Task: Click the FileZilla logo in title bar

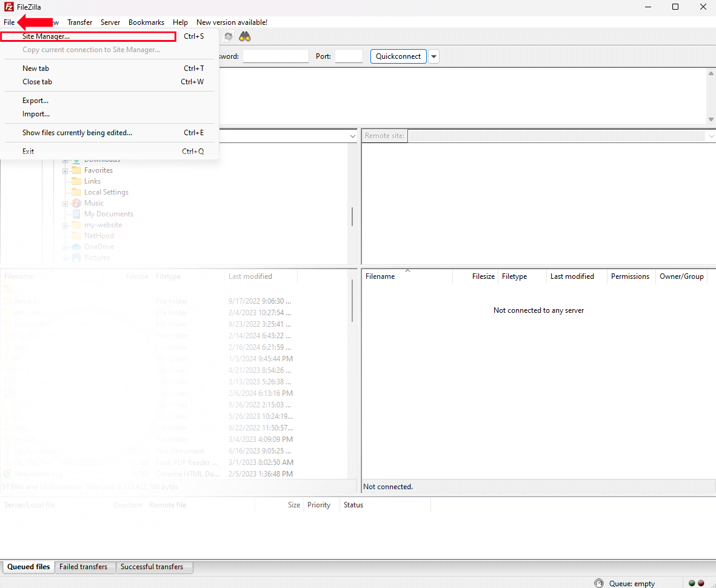Action: 8,7
